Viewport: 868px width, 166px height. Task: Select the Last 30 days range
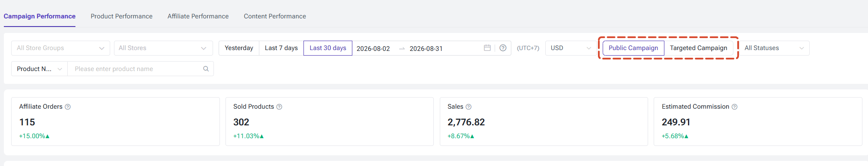pos(328,48)
